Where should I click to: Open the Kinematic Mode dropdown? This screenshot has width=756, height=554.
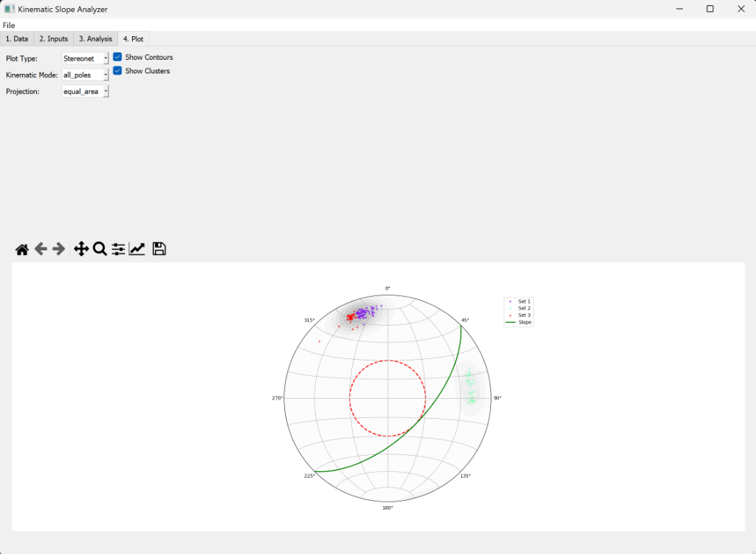pyautogui.click(x=85, y=75)
